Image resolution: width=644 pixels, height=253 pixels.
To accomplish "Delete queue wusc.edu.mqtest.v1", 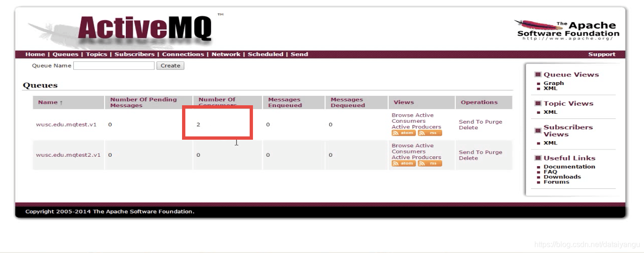I will [x=468, y=127].
